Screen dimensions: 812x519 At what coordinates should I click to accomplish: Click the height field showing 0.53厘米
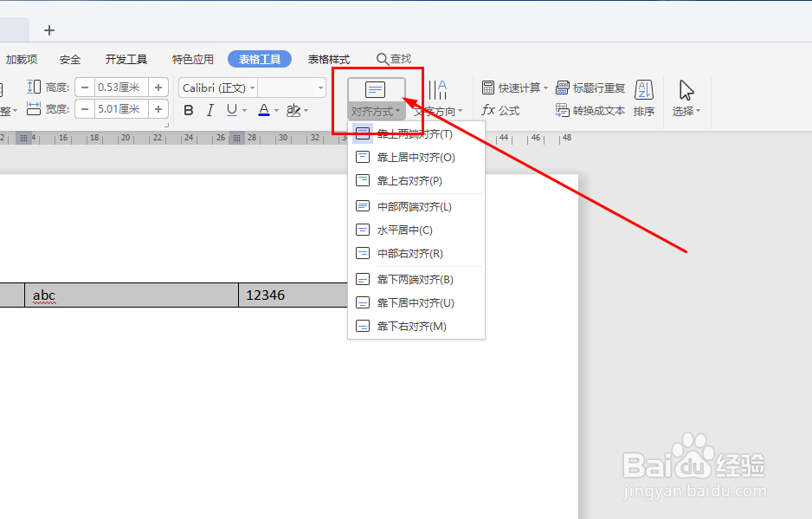121,88
